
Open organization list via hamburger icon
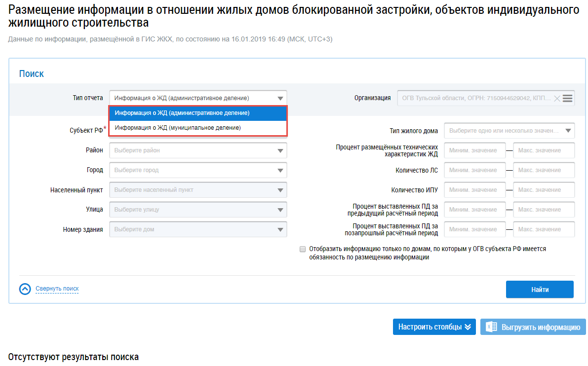tap(568, 98)
